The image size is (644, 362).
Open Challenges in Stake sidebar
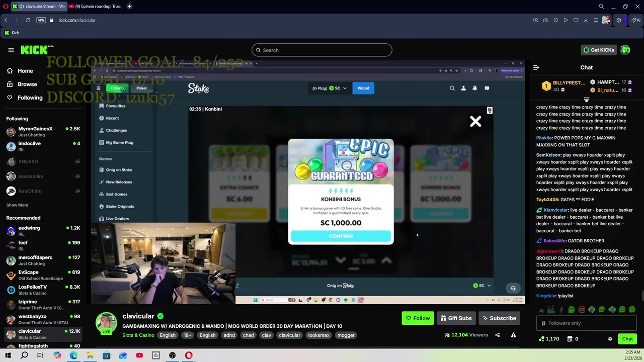coord(113,130)
